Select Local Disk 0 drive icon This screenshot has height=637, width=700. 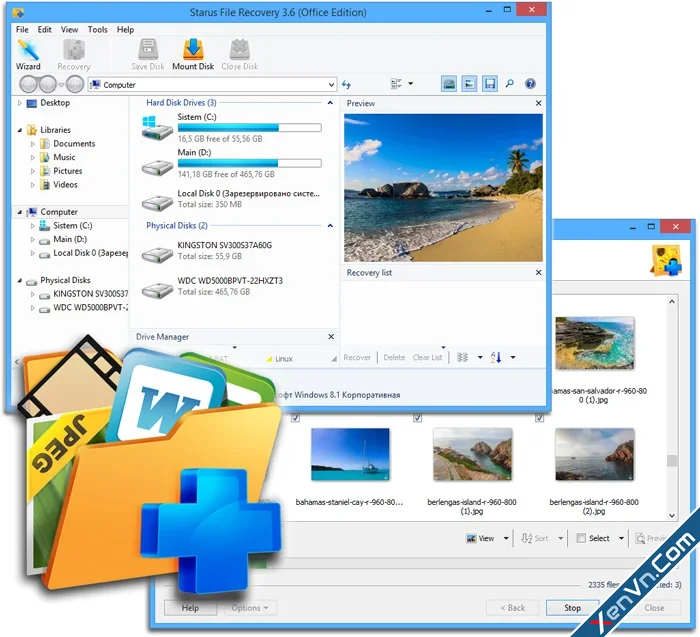coord(157,203)
